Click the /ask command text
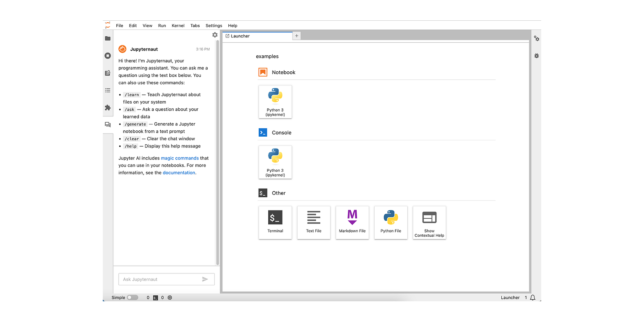This screenshot has width=644, height=322. tap(130, 110)
